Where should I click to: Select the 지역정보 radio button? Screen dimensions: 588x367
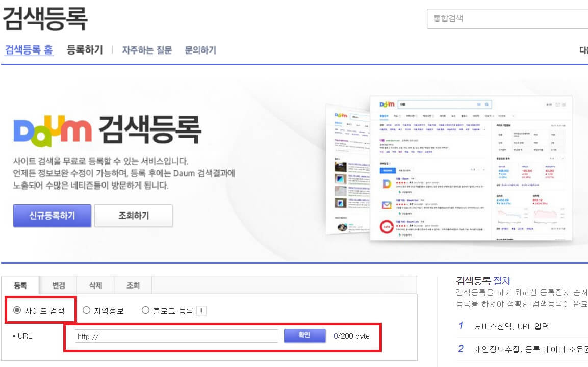pyautogui.click(x=87, y=309)
